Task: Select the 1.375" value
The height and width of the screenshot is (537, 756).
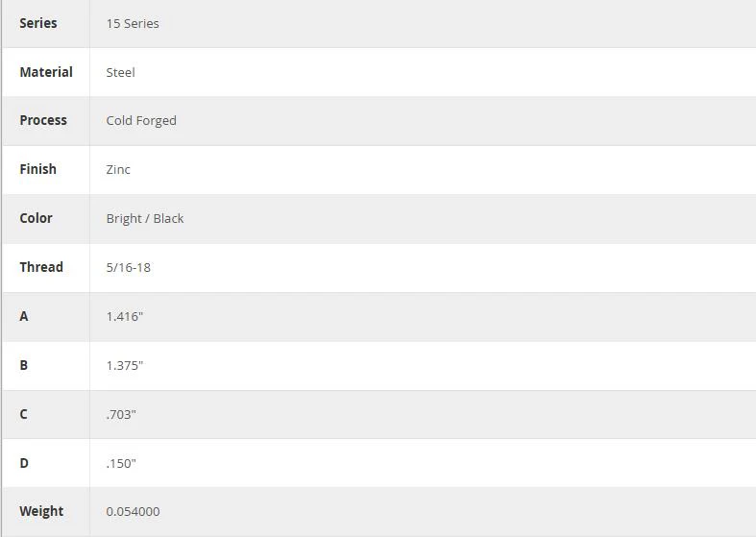Action: point(124,366)
